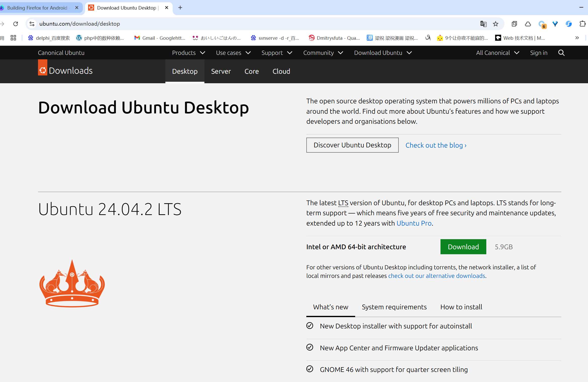Show more bookmarks with the chevron

pyautogui.click(x=577, y=38)
